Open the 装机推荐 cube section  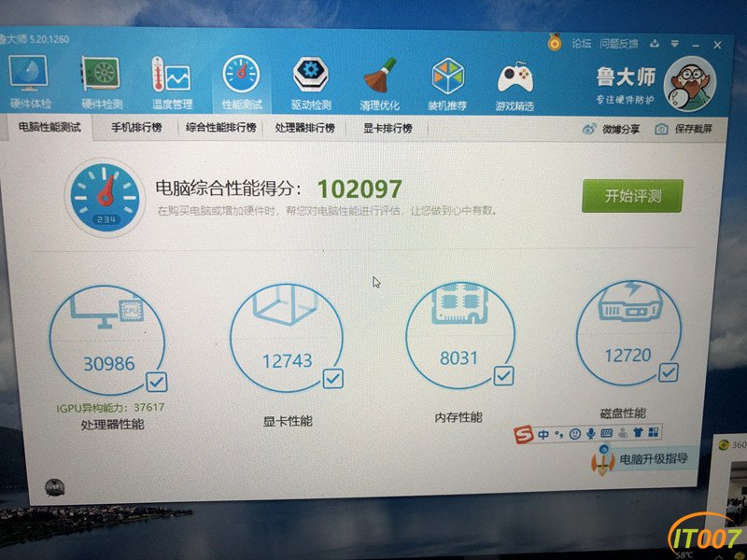point(447,84)
